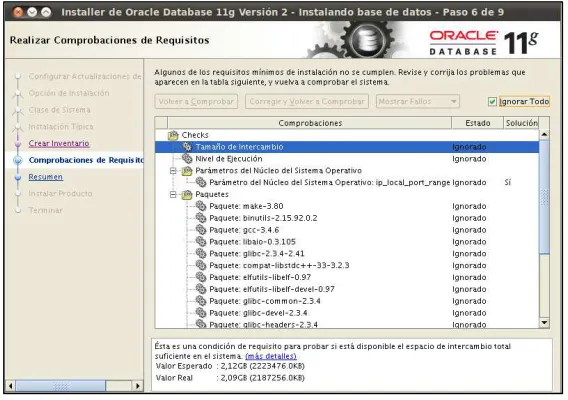Click the step bullet next to Resumen
The image size is (568, 400).
click(x=18, y=177)
